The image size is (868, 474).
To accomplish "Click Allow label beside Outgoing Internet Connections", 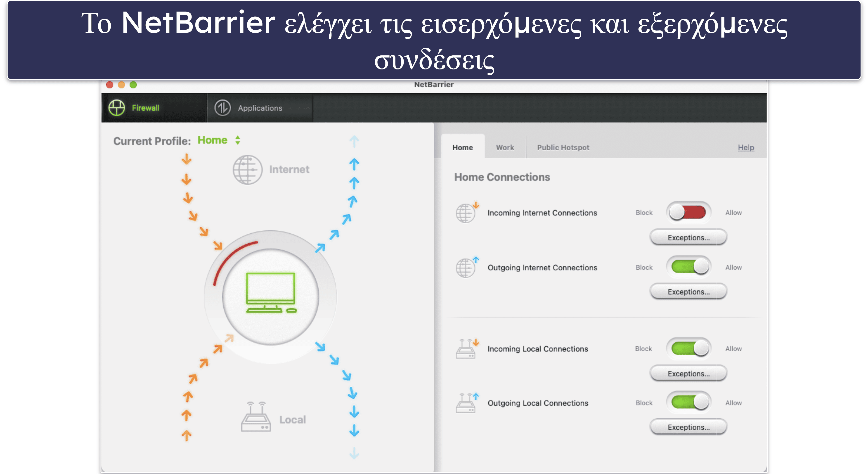I will click(733, 267).
